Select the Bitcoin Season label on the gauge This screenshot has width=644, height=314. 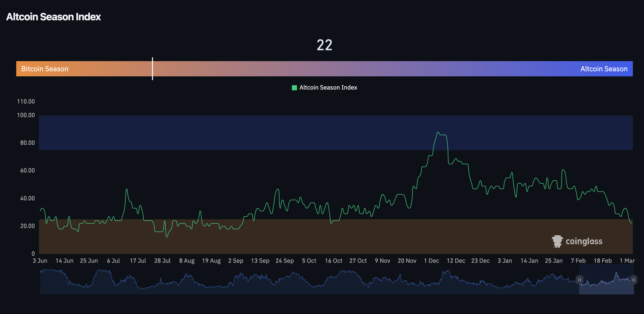coord(45,68)
